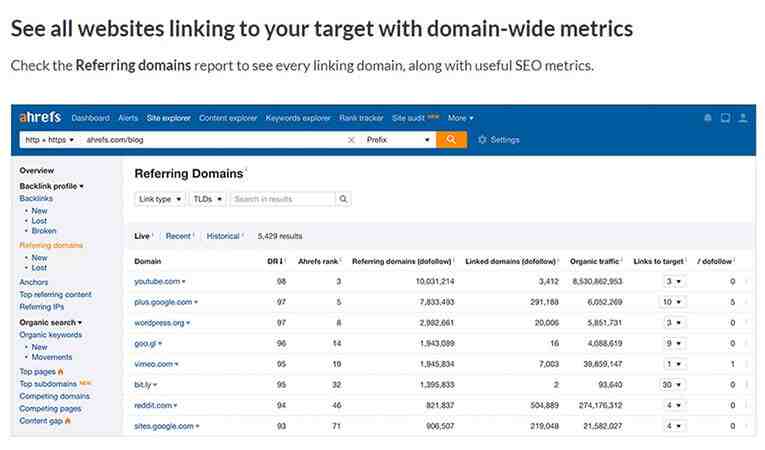Open Broken backlinks in sidebar

click(x=44, y=230)
